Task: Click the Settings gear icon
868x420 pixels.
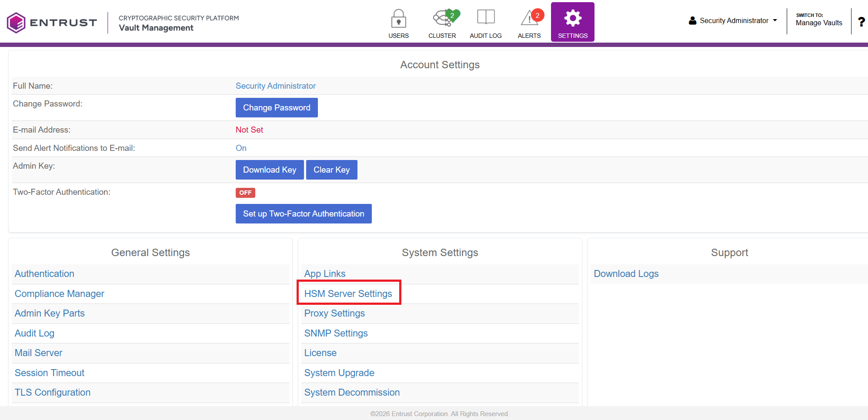Action: point(573,18)
